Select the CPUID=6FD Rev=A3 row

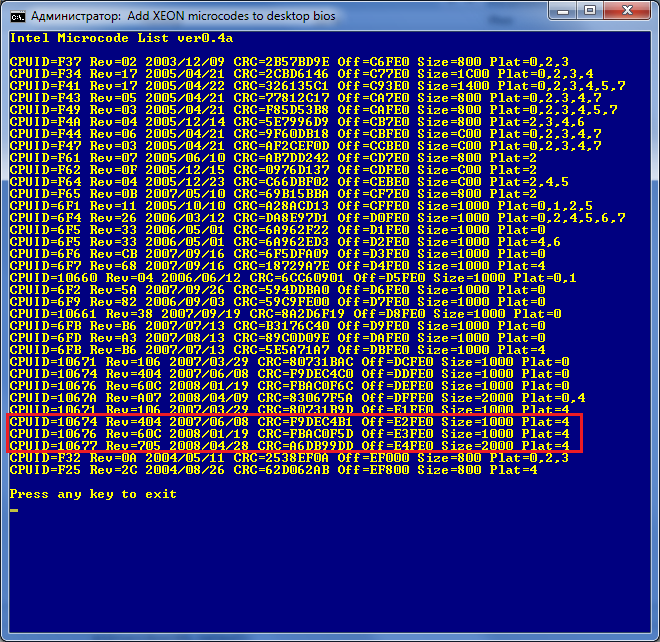(277, 338)
